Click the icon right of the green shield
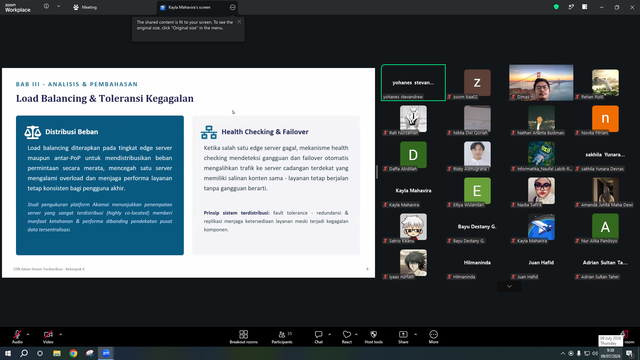 click(x=571, y=7)
